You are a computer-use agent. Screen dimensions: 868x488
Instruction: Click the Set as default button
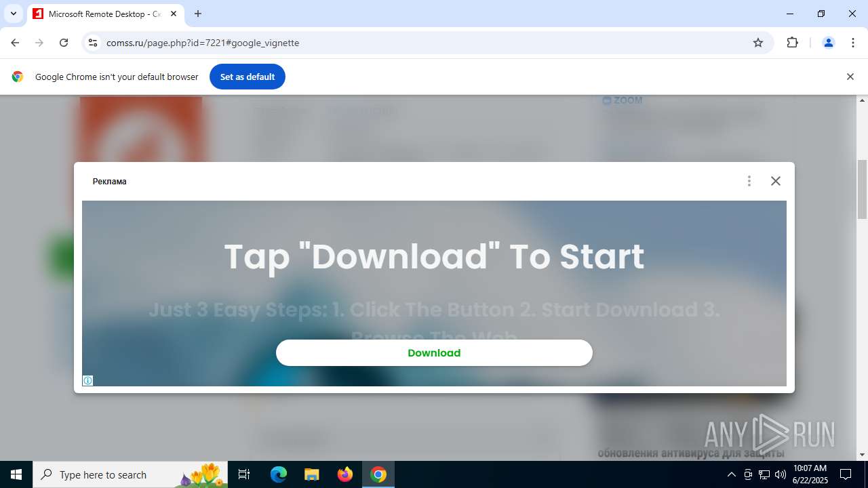tap(248, 77)
